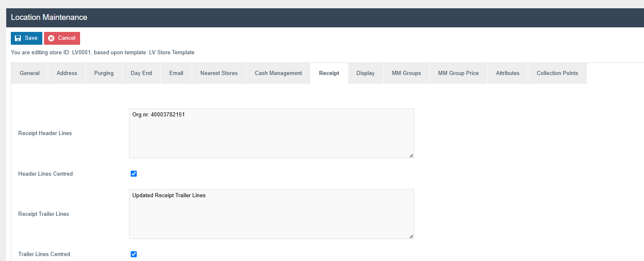Switch to Cash Management tab
This screenshot has height=261, width=644.
pos(278,73)
